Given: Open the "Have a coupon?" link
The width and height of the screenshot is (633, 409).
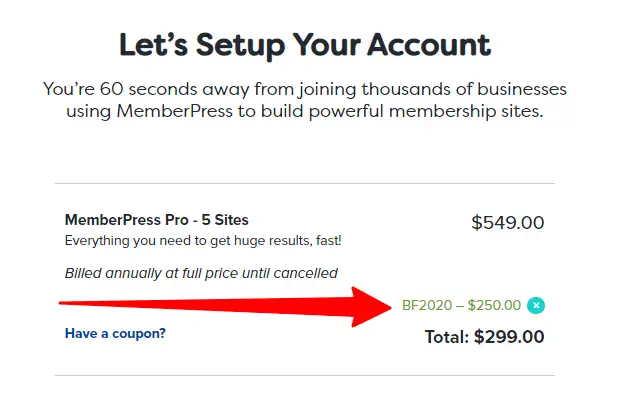Looking at the screenshot, I should point(115,333).
